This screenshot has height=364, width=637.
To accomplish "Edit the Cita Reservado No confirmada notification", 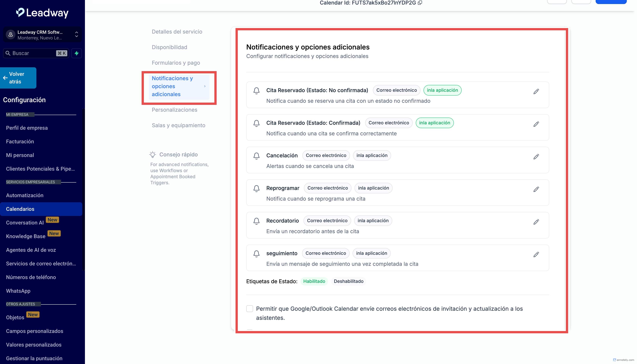I will pyautogui.click(x=536, y=92).
